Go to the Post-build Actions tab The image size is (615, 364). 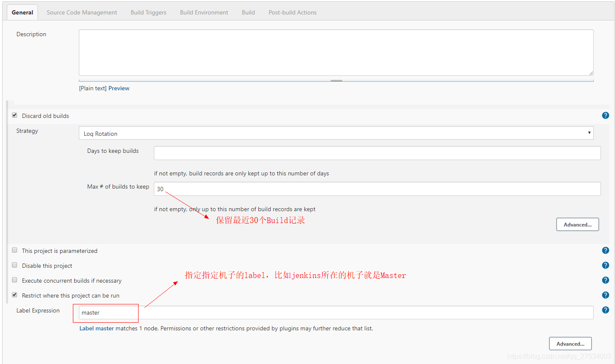[x=292, y=12]
